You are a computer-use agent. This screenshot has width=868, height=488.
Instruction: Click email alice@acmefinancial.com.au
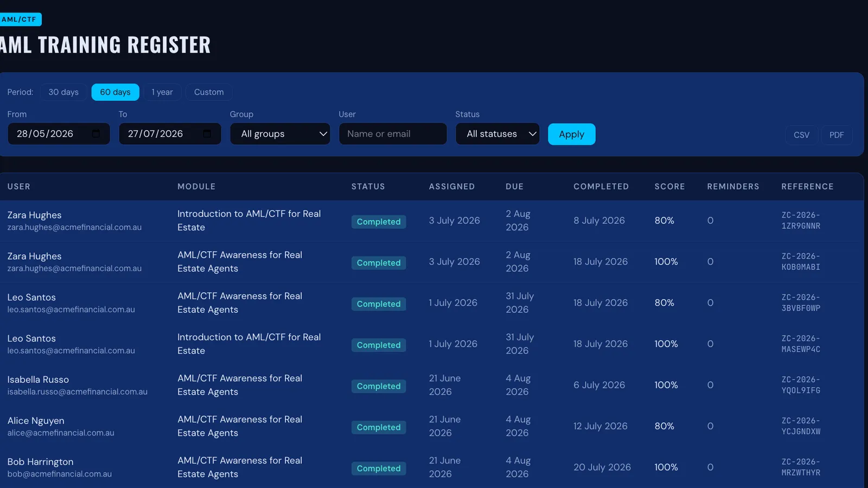pos(61,433)
